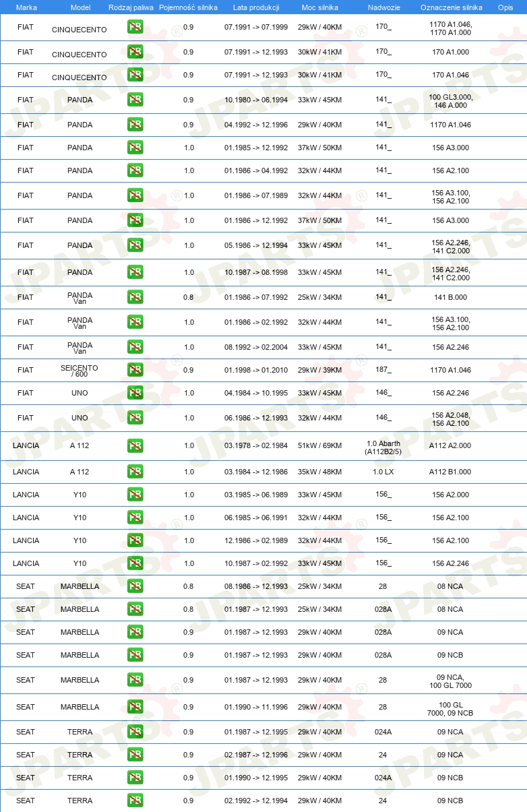527x812 pixels.
Task: Click fuel icon for Marbella 08.1986 -> 12.1993
Action: 135,586
